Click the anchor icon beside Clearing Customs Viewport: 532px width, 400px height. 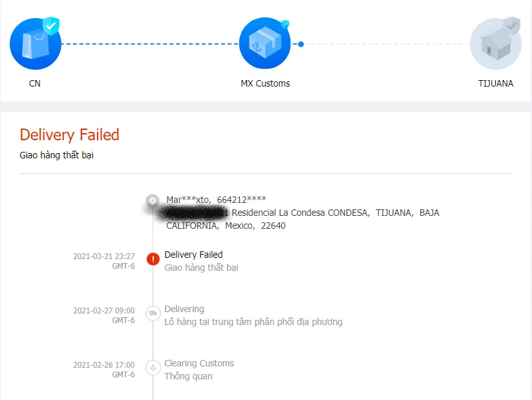click(x=153, y=368)
